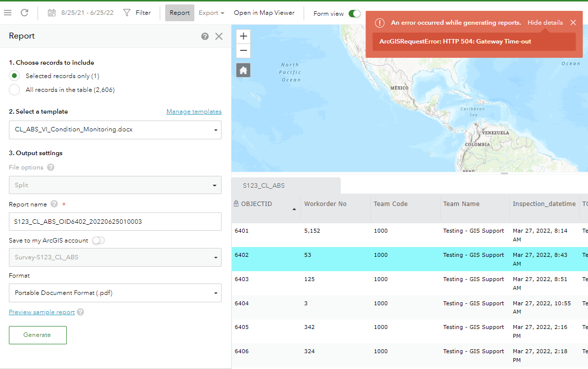Reset map to home extent
The width and height of the screenshot is (588, 369).
click(243, 70)
